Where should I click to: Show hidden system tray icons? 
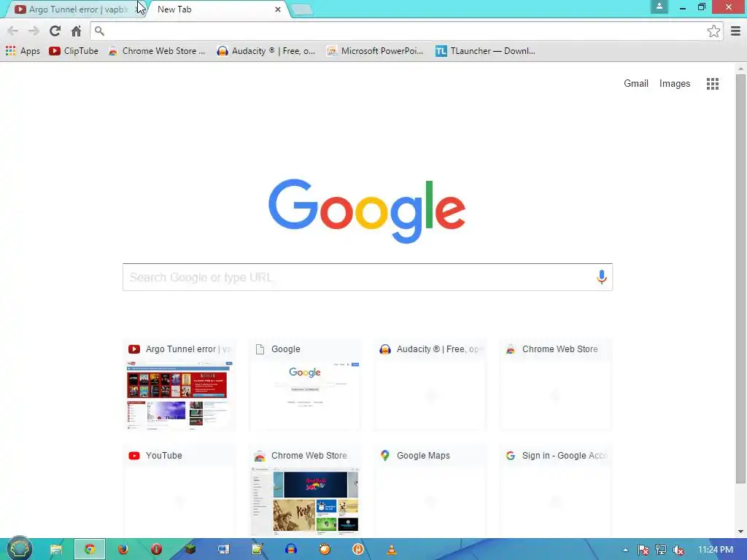625,550
